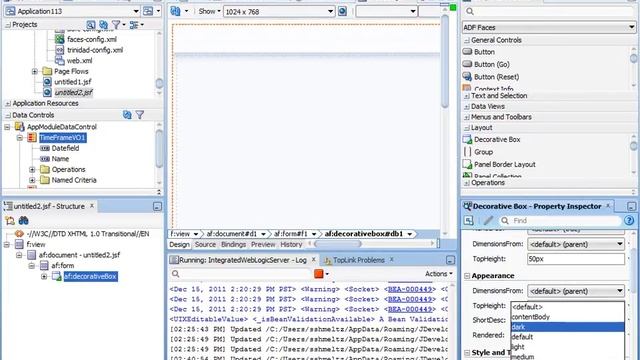Viewport: 640px width, 360px height.
Task: Click the navigator display options icon in Projects
Action: pos(134,25)
